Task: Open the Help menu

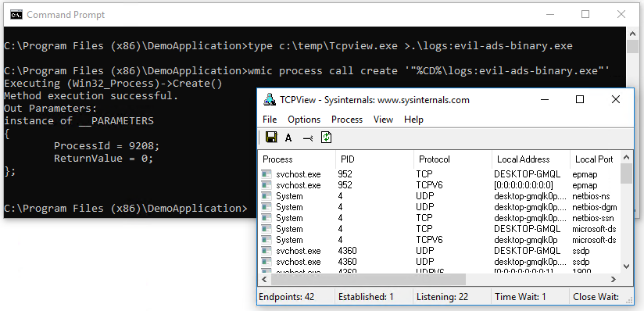Action: (x=413, y=120)
